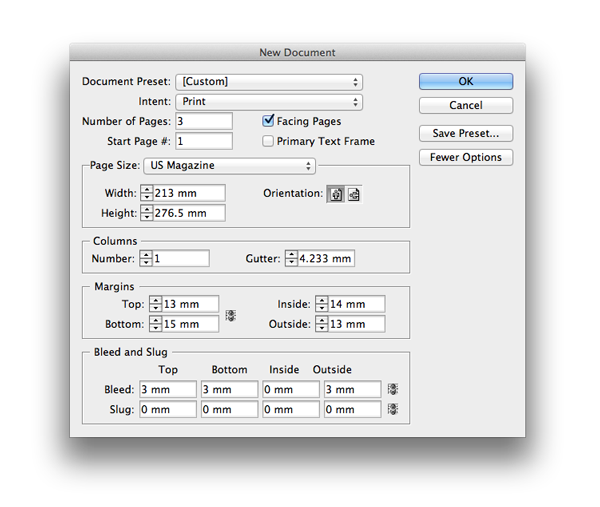The height and width of the screenshot is (507, 600).
Task: Select portrait orientation icon
Action: pos(336,194)
